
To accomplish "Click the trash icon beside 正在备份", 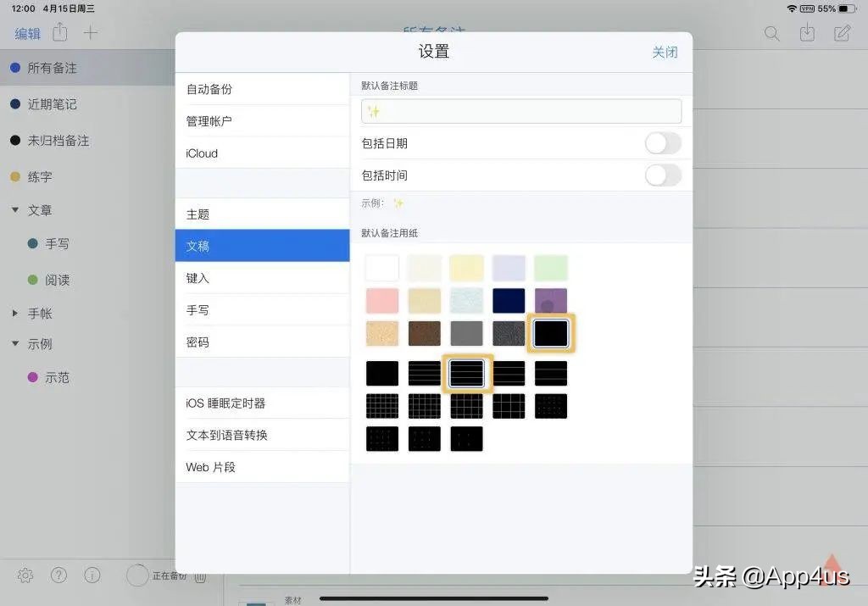I will 200,575.
